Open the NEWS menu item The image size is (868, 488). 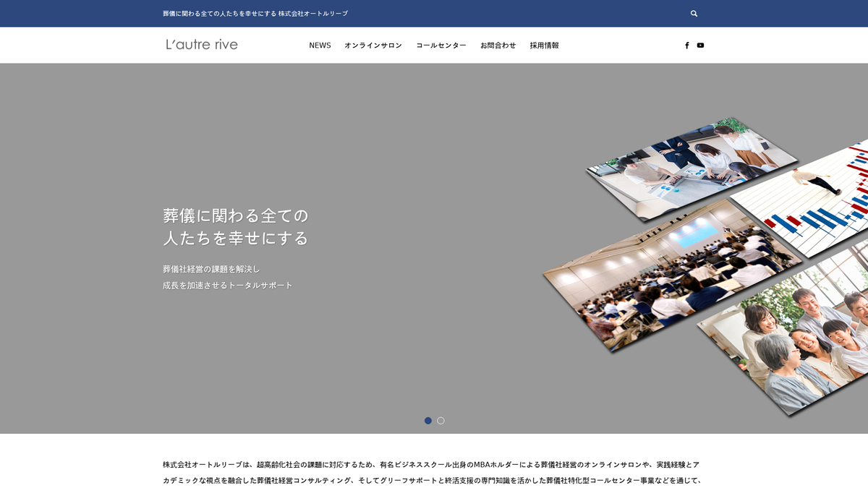pos(320,46)
